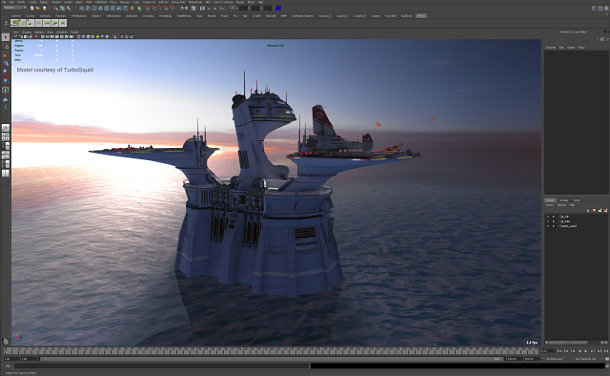Click play backwards button
This screenshot has width=610, height=376.
pos(580,351)
